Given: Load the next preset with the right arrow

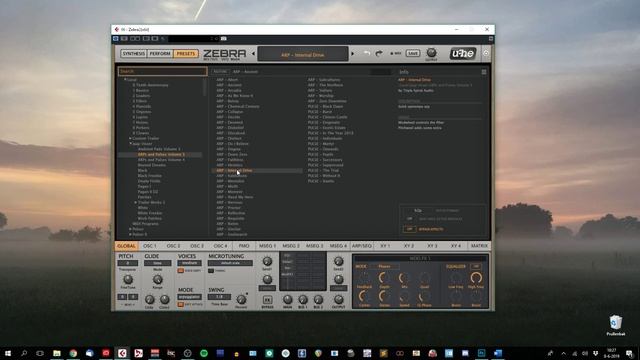Looking at the screenshot, I should point(353,53).
